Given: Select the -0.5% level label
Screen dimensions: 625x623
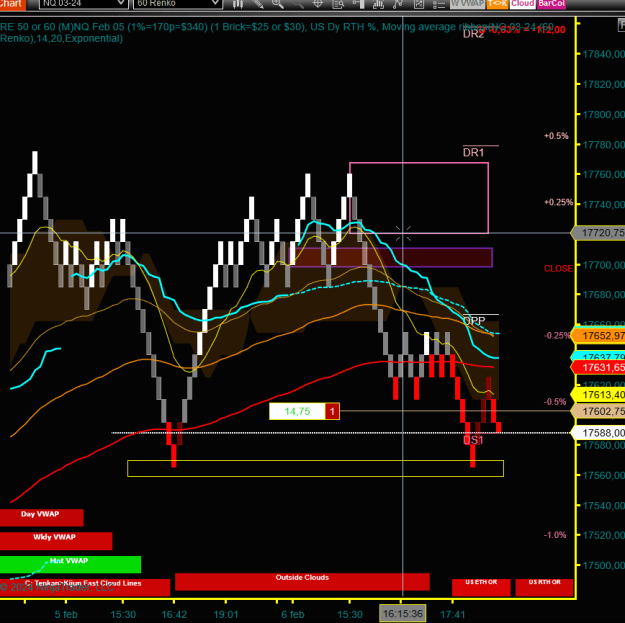Looking at the screenshot, I should tap(555, 402).
